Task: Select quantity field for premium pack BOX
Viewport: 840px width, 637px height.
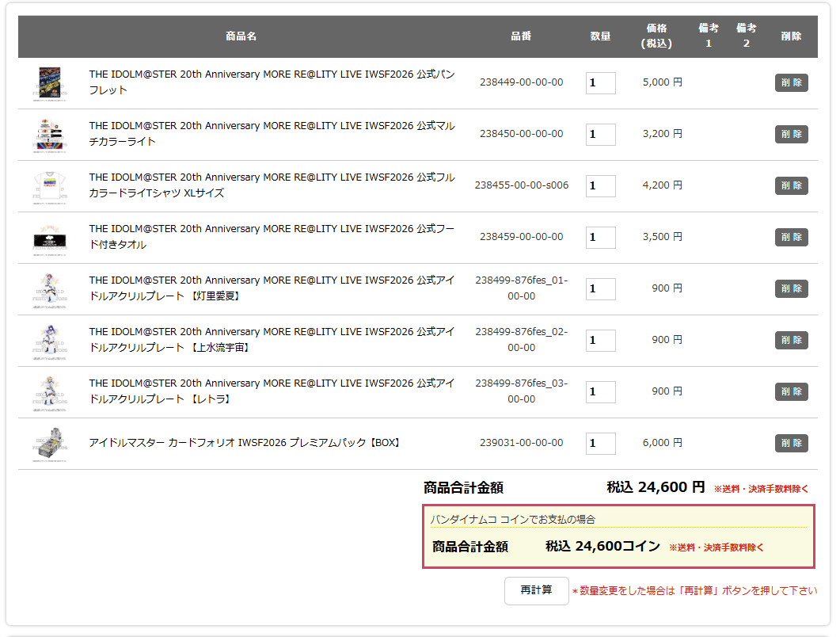Action: tap(600, 444)
